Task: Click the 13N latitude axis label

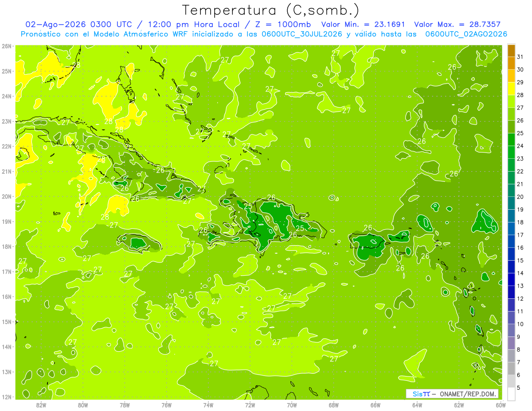Action: (7, 372)
